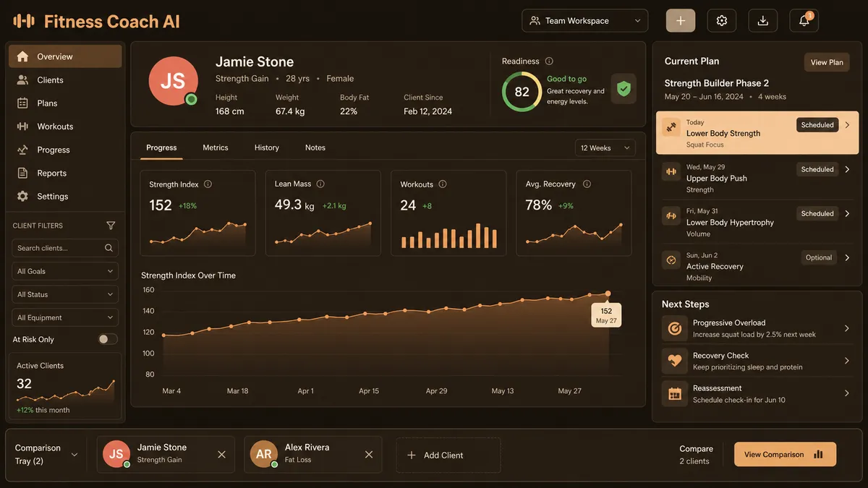Click info icon next to Workouts card
Image resolution: width=868 pixels, height=488 pixels.
[443, 184]
